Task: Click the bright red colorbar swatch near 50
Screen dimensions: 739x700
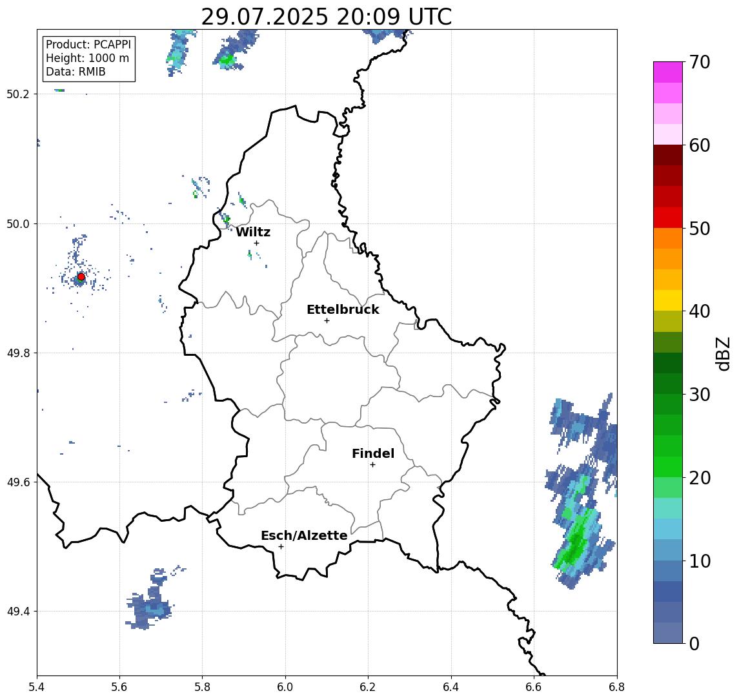Action: [x=668, y=218]
